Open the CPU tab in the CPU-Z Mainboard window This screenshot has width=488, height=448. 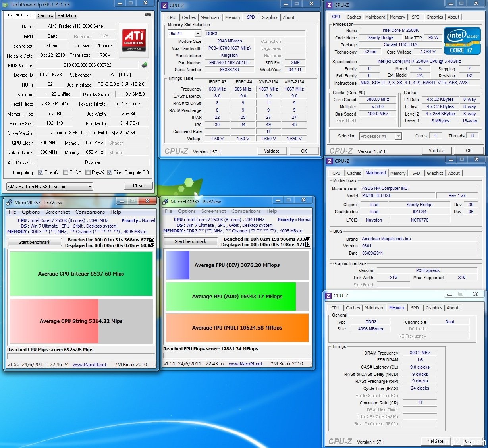336,173
